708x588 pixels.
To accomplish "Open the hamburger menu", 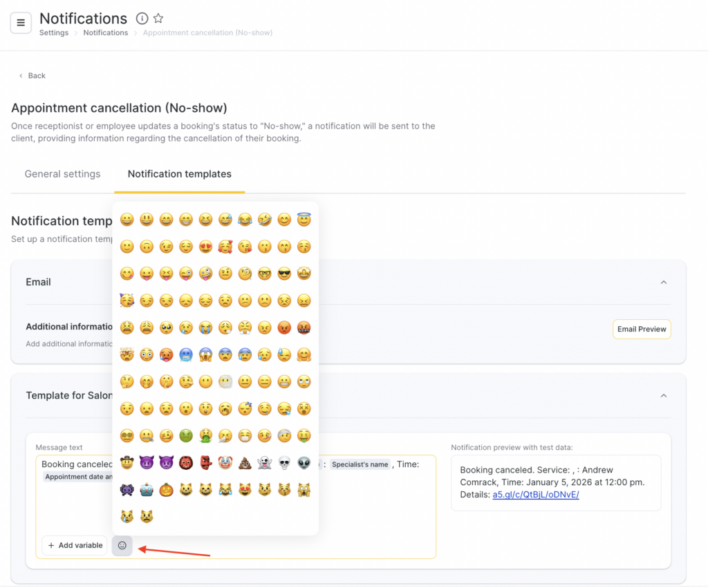I will click(21, 23).
